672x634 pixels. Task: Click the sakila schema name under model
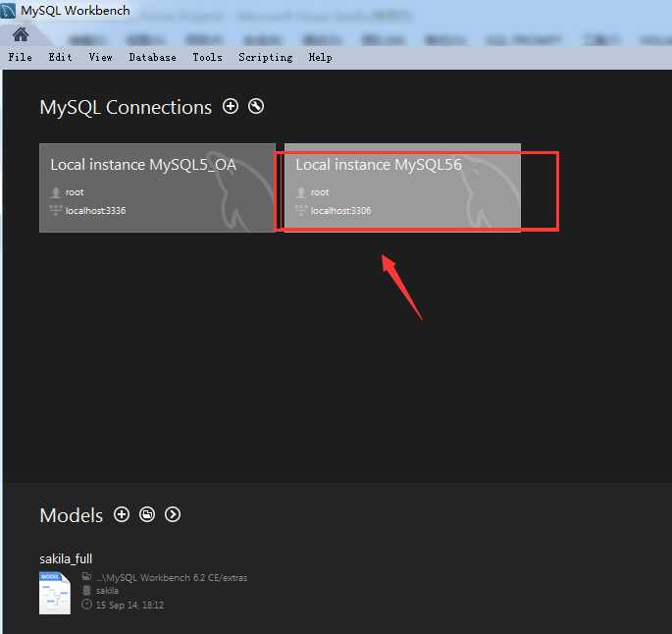pos(107,591)
